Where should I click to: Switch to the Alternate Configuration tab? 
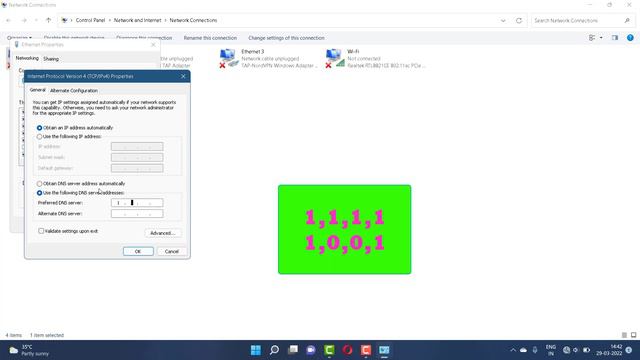[74, 91]
